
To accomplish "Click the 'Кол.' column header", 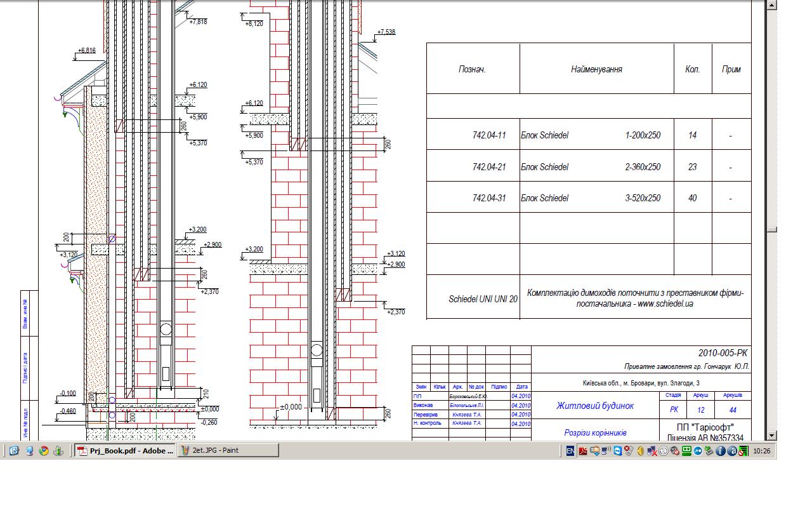I will click(692, 70).
